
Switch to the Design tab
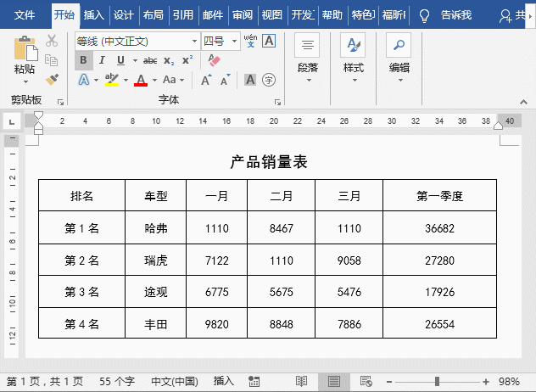pyautogui.click(x=124, y=15)
